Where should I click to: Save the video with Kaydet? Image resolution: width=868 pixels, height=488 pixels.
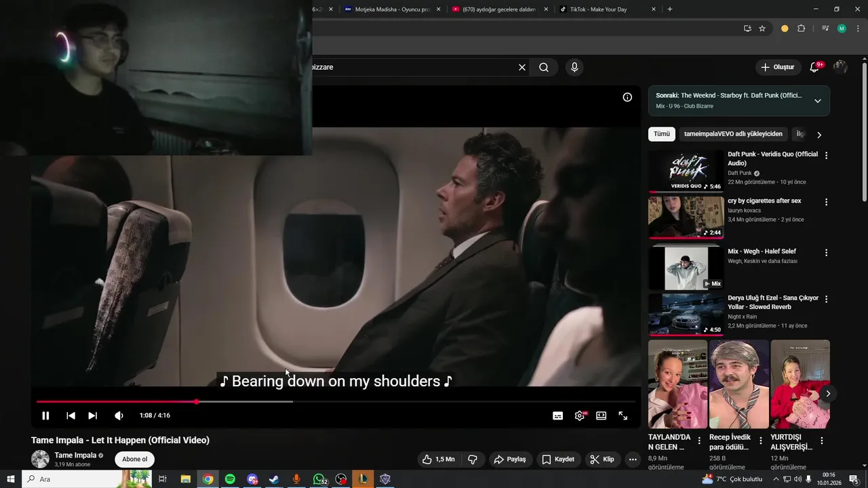point(558,460)
